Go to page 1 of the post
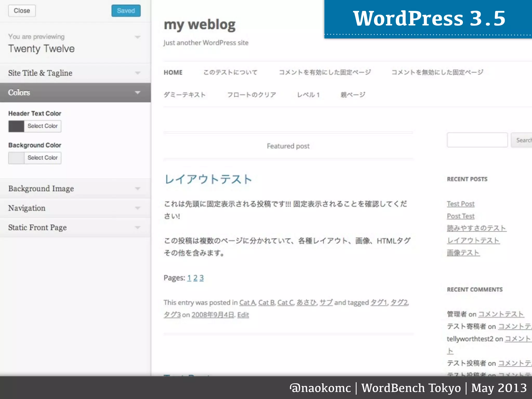The image size is (532, 399). click(189, 278)
